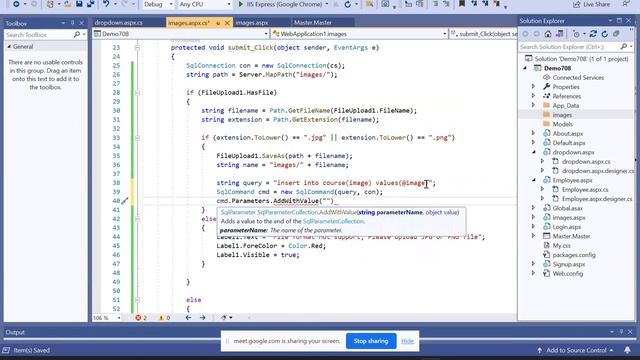Toggle the bookmark icon in the toolbar
The image size is (640, 360).
coord(462,4)
